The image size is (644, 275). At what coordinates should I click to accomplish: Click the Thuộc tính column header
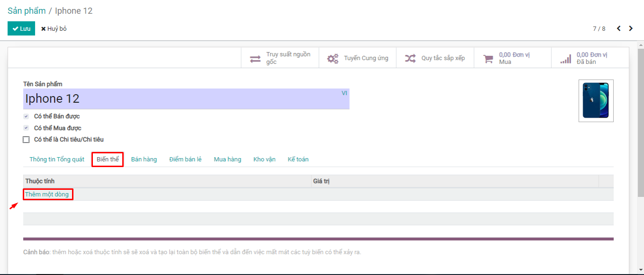tap(167, 181)
